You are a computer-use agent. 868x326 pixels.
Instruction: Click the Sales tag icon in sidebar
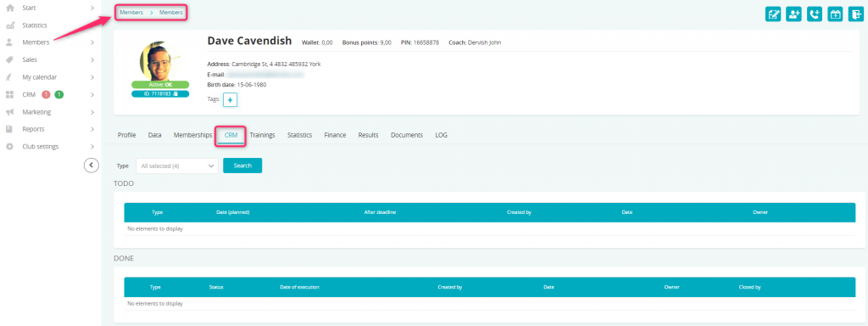click(9, 60)
